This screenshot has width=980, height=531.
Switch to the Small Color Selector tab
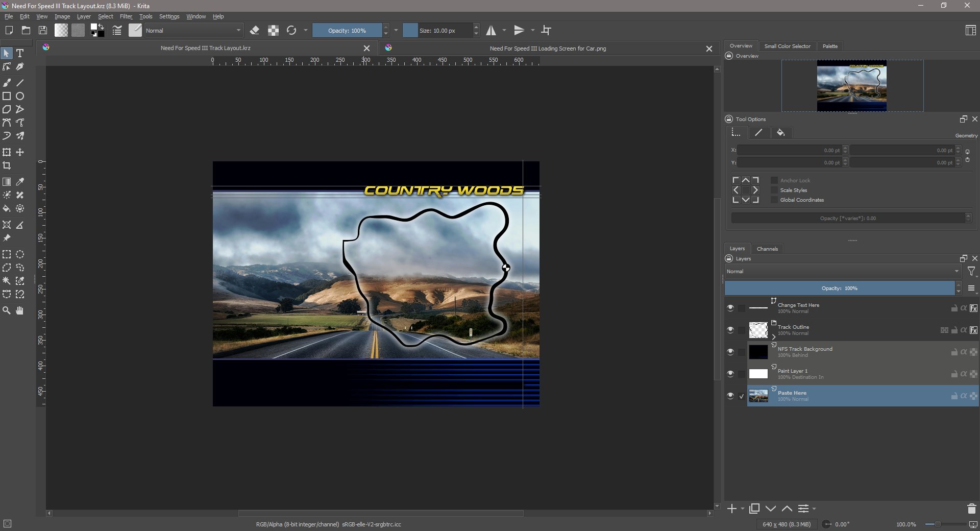(787, 46)
